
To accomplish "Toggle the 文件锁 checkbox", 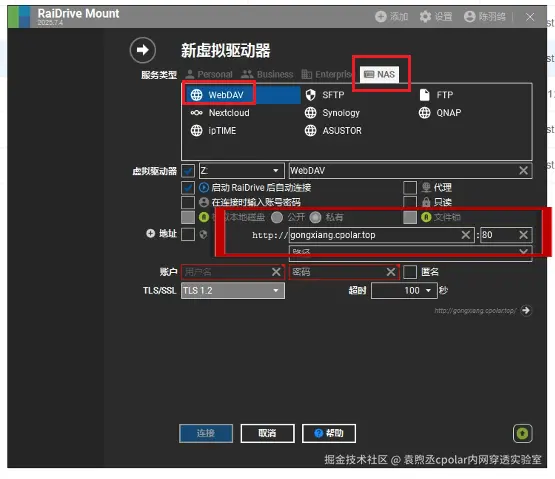I will [410, 217].
